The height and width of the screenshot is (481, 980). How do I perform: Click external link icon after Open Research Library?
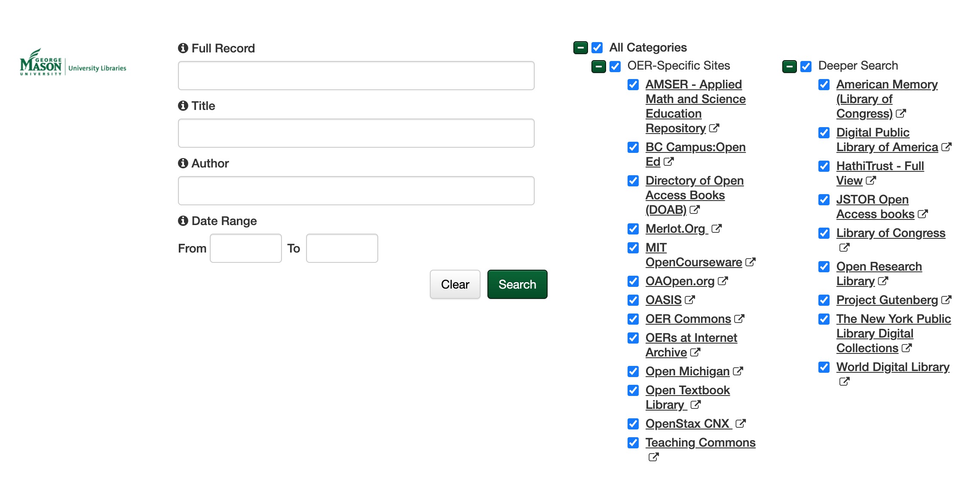[883, 281]
